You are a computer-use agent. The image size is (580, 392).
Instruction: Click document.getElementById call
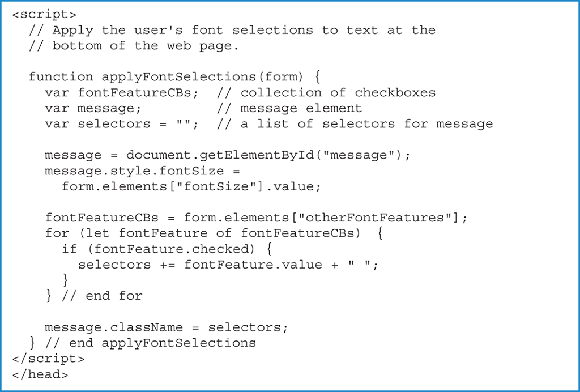[x=268, y=155]
